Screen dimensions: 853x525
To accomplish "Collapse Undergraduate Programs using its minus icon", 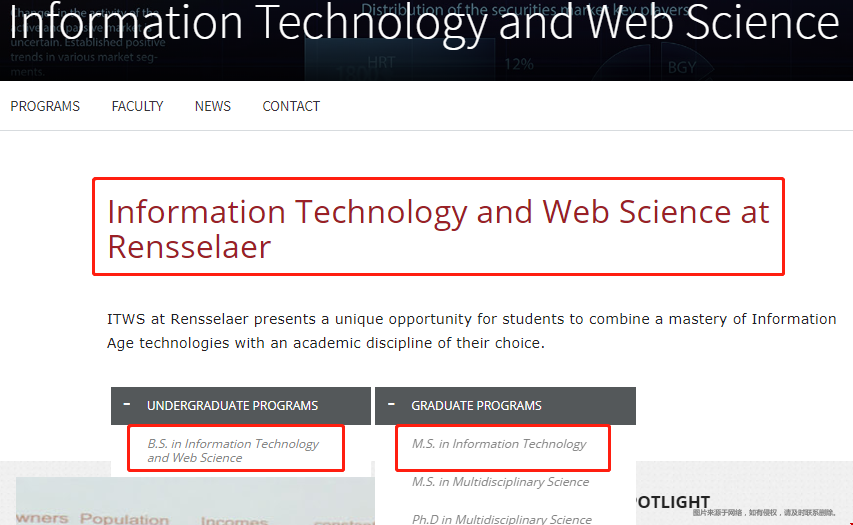I will pos(127,405).
